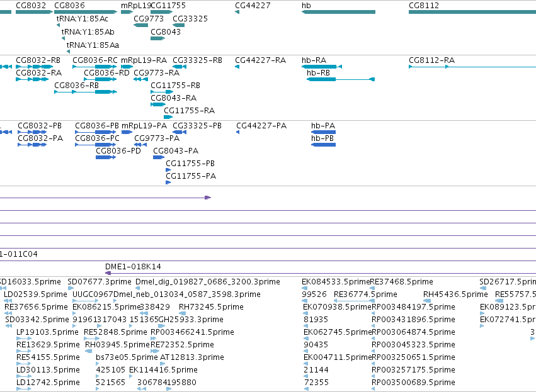Open the CG44227-RA transcript label
536x392 pixels.
pyautogui.click(x=261, y=60)
